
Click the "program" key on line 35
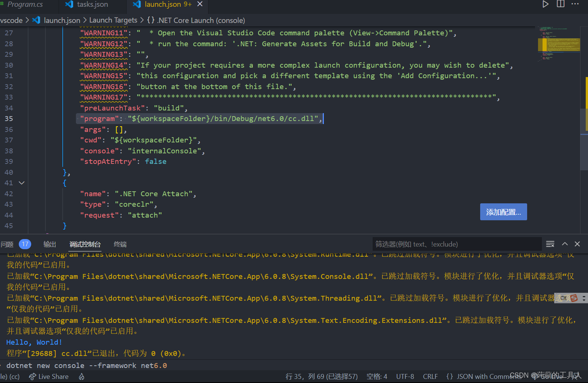(100, 119)
